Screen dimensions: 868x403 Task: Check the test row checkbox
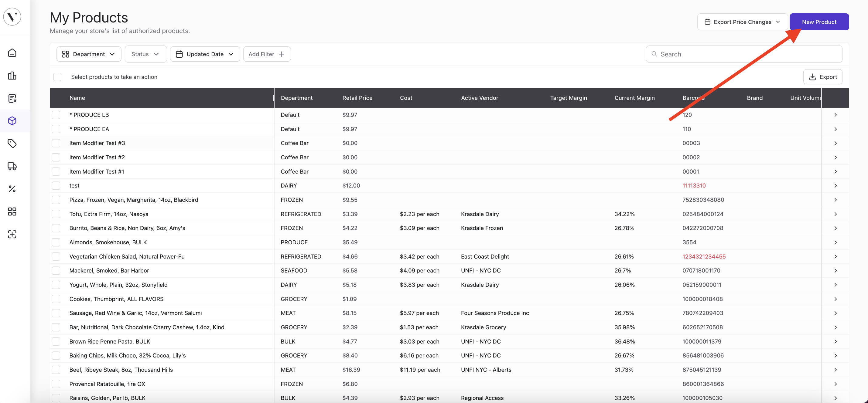(56, 185)
